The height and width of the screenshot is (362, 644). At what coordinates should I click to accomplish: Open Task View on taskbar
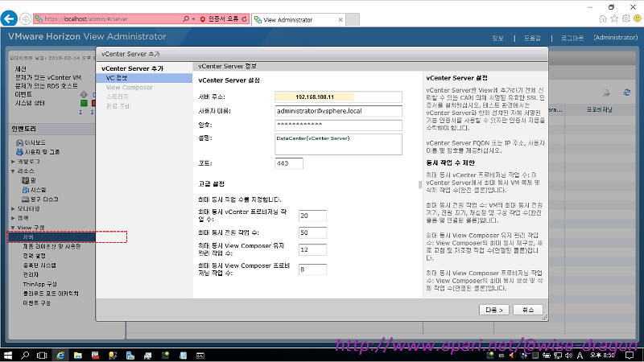tap(42, 356)
